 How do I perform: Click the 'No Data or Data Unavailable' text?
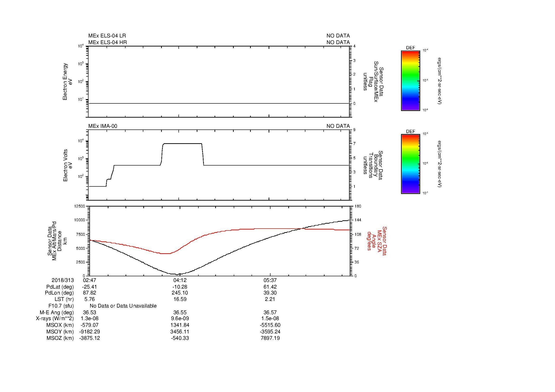click(x=123, y=306)
